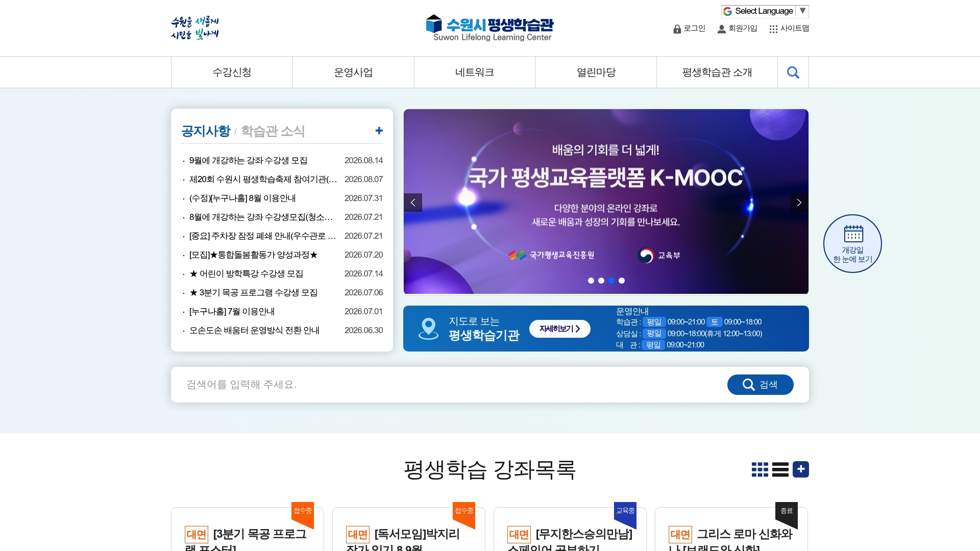This screenshot has height=551, width=980.
Task: Open the 로그인 lock icon link
Action: 689,29
